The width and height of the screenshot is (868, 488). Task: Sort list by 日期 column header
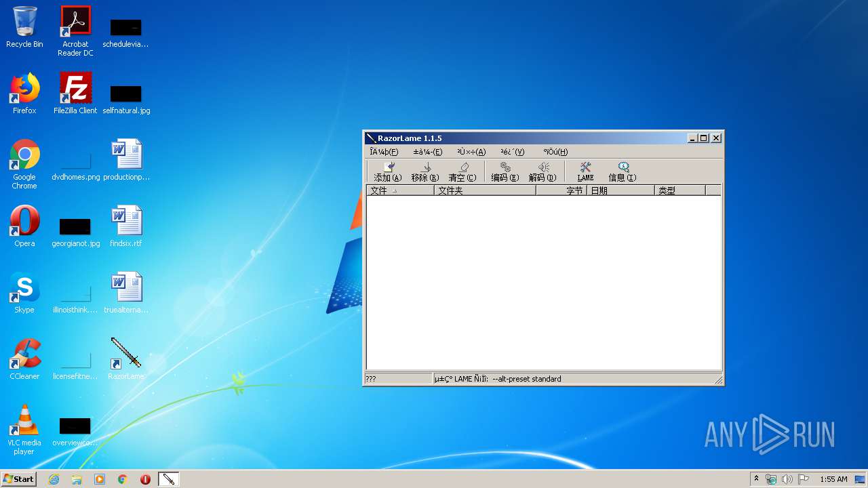[x=620, y=190]
